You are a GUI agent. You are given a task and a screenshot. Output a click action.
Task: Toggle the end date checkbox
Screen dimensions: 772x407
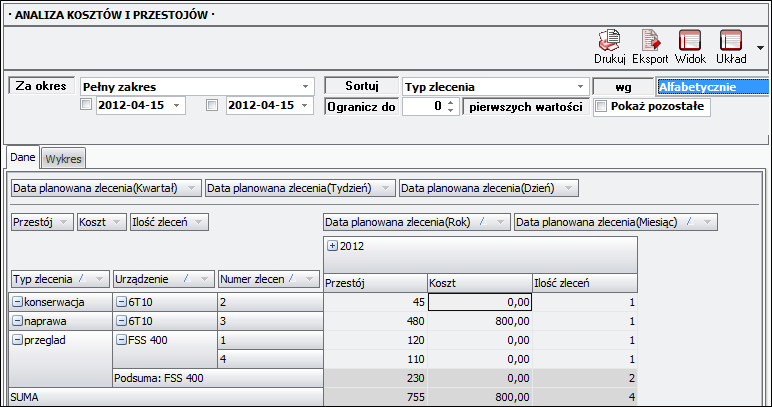click(x=211, y=106)
